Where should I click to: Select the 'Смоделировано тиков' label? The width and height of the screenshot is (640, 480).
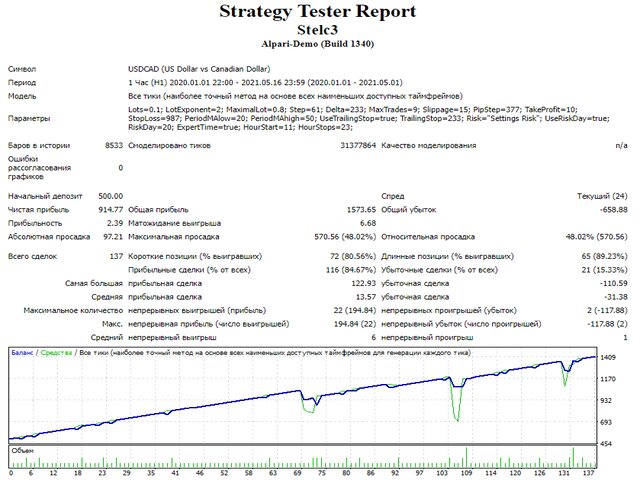(169, 145)
